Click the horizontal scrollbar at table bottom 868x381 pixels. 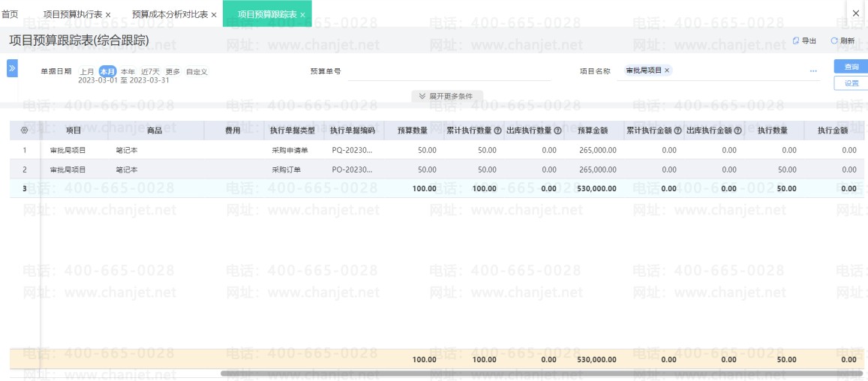pos(542,373)
